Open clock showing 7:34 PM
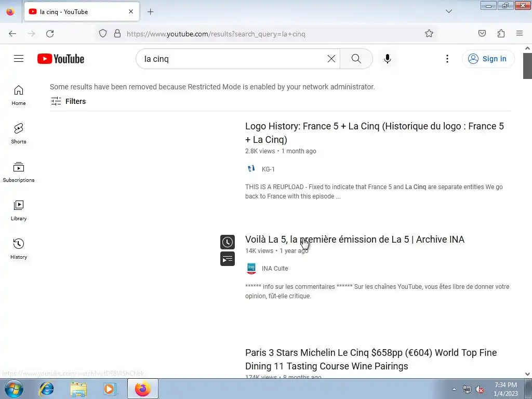The image size is (532, 399). point(506,389)
